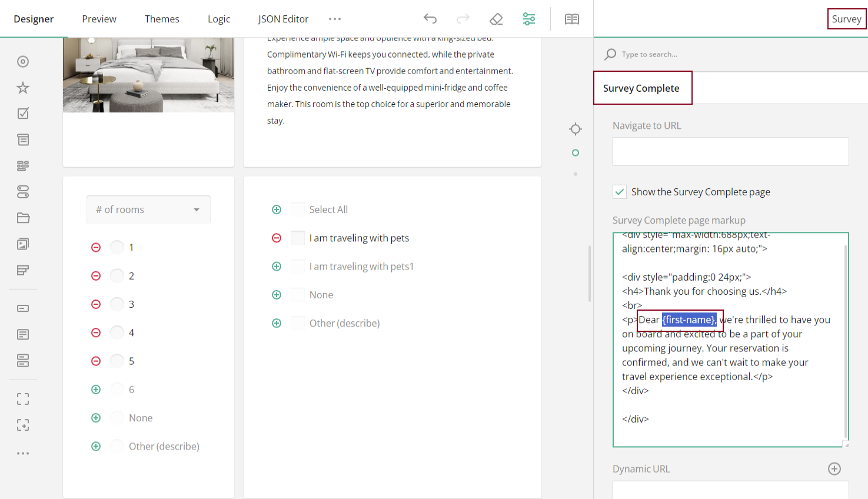Select the Checkboxes tool in the toolbox
Screen dimensions: 868x499
(x=22, y=113)
